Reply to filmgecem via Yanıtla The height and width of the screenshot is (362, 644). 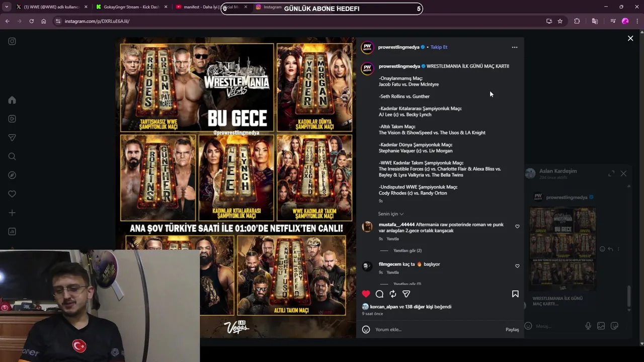(392, 273)
